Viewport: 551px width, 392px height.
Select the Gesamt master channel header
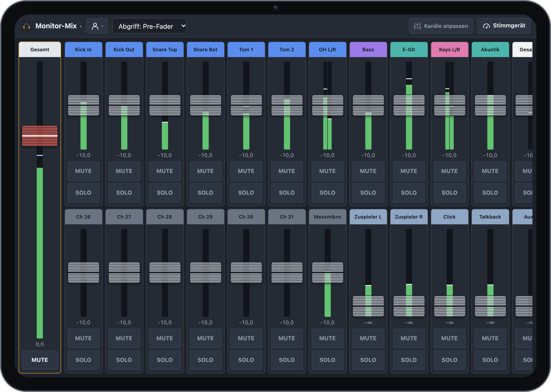pos(40,50)
